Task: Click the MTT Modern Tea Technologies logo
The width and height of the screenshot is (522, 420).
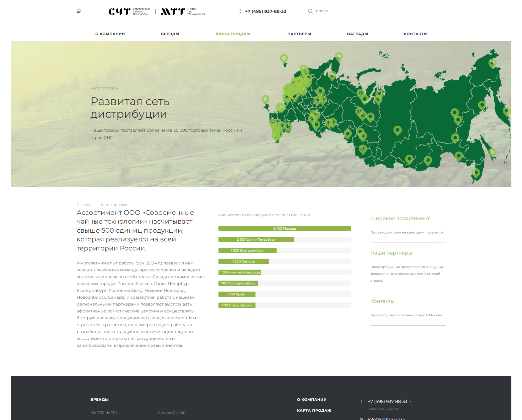Action: pos(183,11)
